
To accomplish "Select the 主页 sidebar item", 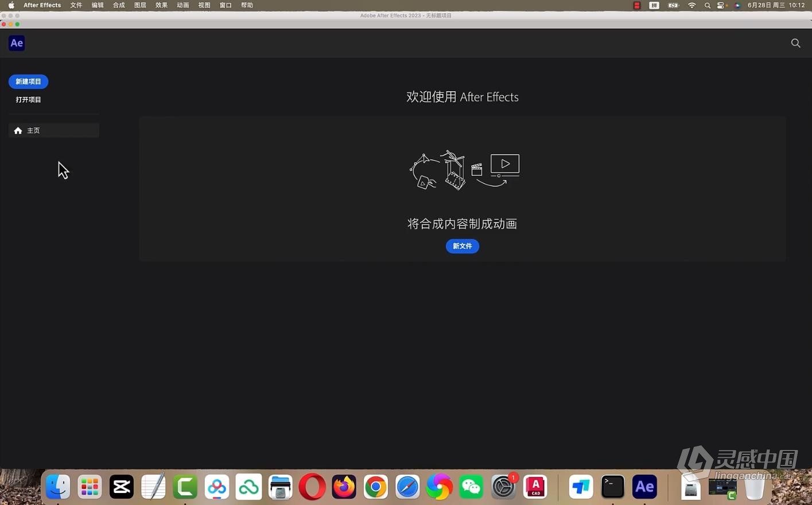I will tap(54, 130).
